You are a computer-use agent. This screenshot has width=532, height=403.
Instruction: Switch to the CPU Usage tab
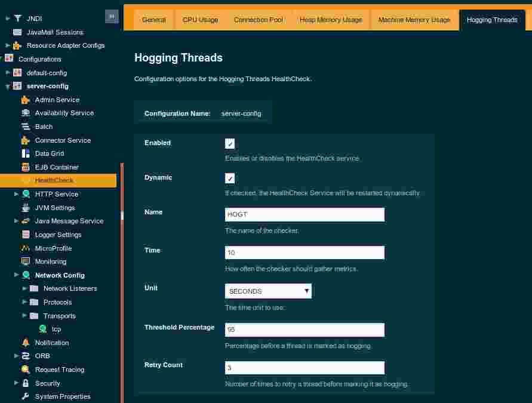(200, 20)
